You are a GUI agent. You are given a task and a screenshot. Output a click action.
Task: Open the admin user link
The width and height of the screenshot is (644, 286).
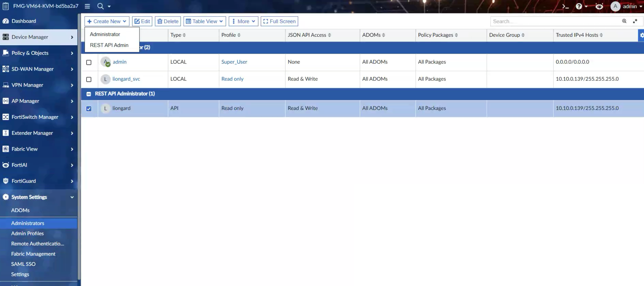coord(120,62)
